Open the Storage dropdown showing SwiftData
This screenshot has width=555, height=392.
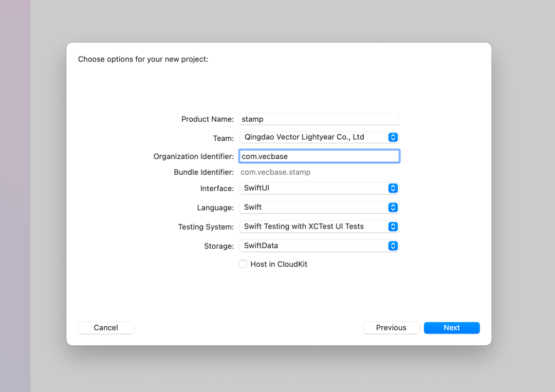[319, 246]
